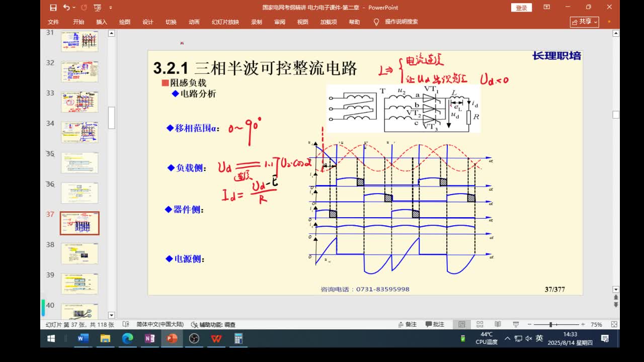Image resolution: width=644 pixels, height=362 pixels.
Task: Open OBS Studio from the taskbar
Action: tap(194, 339)
